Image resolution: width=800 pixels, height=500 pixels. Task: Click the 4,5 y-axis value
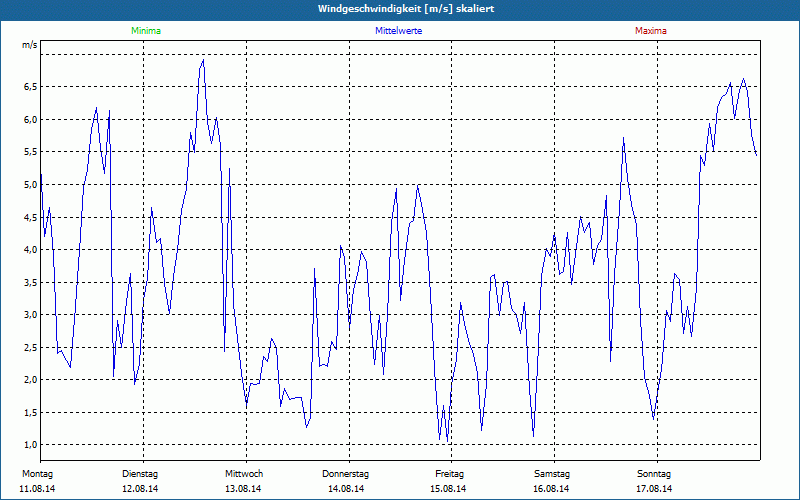(x=31, y=217)
